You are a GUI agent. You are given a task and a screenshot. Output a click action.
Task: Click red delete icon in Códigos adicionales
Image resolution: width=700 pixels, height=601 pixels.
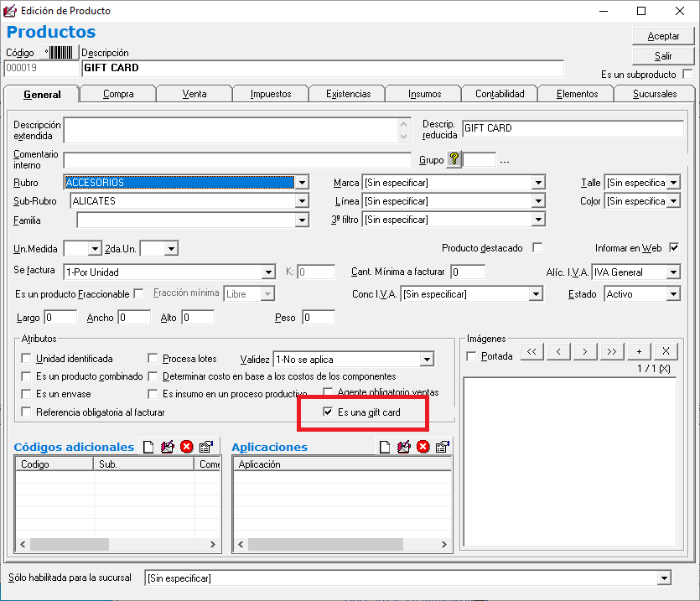point(187,447)
